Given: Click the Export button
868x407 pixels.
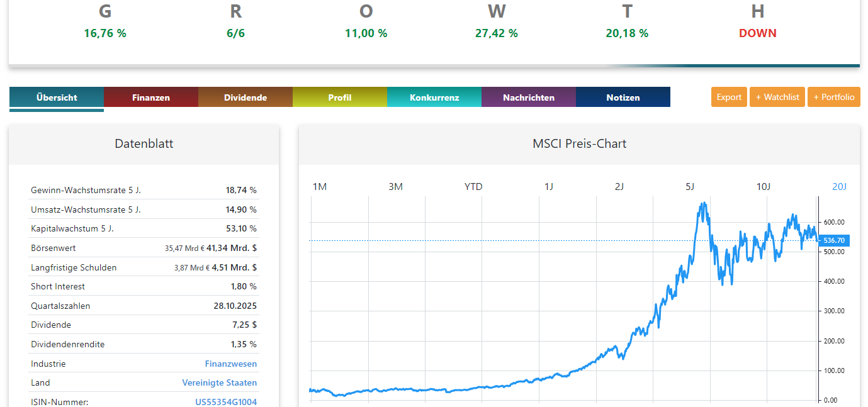Looking at the screenshot, I should coord(729,97).
